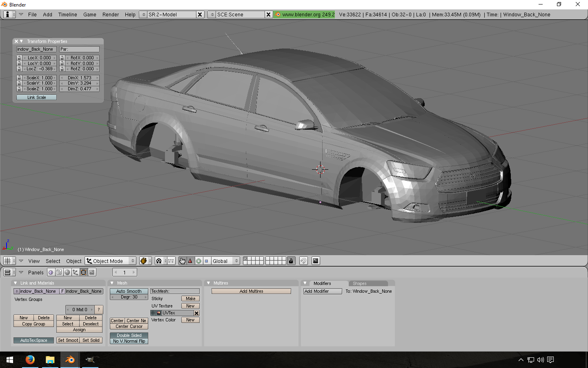
Task: Open the rotation/scaling pivot selector
Action: [161, 261]
